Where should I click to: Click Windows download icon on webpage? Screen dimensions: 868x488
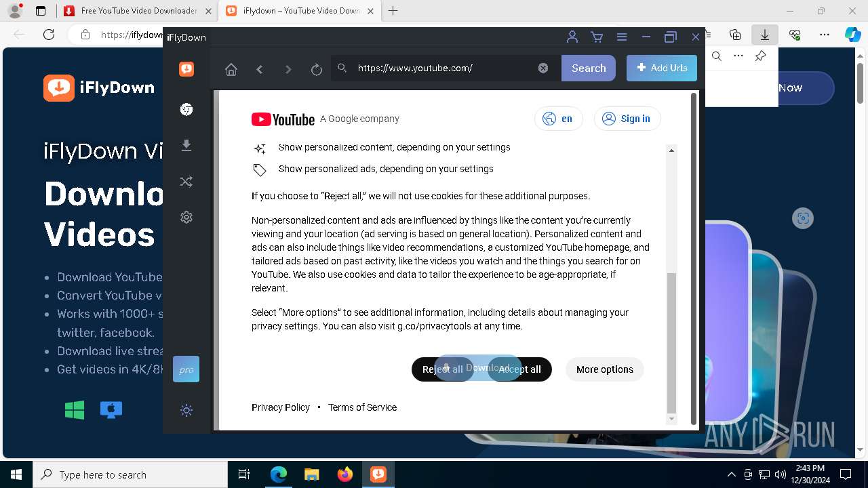75,409
